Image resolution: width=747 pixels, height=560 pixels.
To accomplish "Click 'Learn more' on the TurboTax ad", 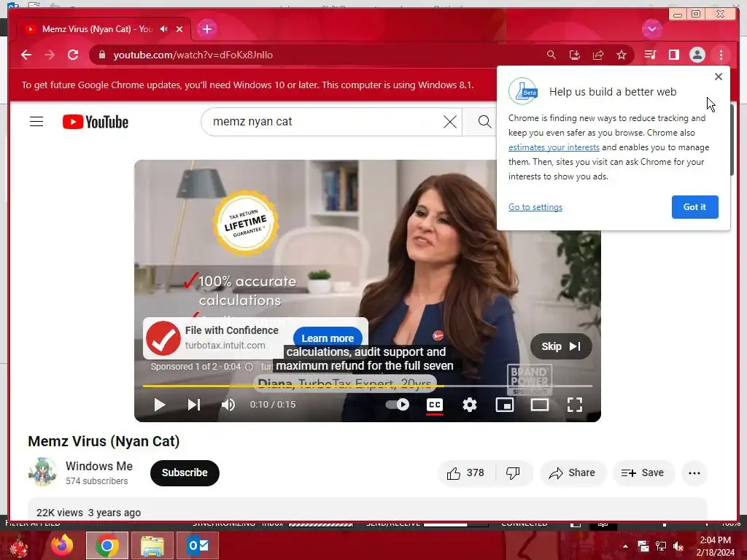I will point(328,338).
